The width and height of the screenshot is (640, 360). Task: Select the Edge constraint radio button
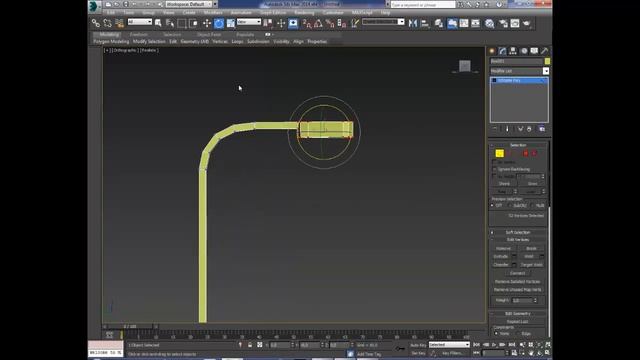[518, 333]
